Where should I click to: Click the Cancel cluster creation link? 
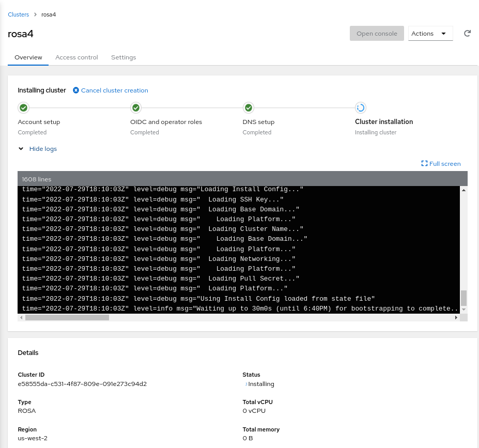click(114, 90)
